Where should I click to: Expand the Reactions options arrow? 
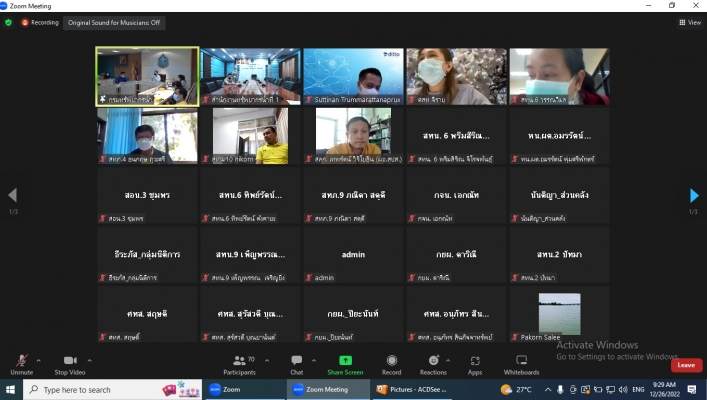448,360
